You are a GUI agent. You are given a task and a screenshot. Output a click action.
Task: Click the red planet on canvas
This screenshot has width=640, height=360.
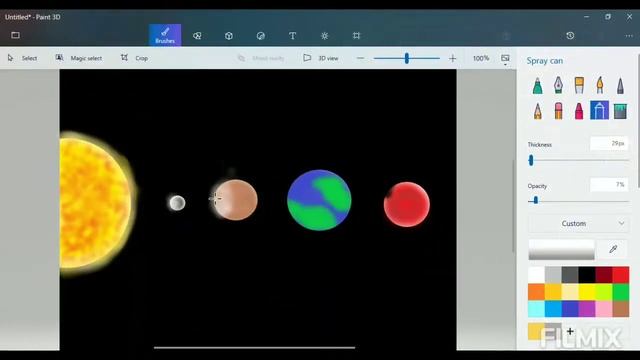pos(407,204)
